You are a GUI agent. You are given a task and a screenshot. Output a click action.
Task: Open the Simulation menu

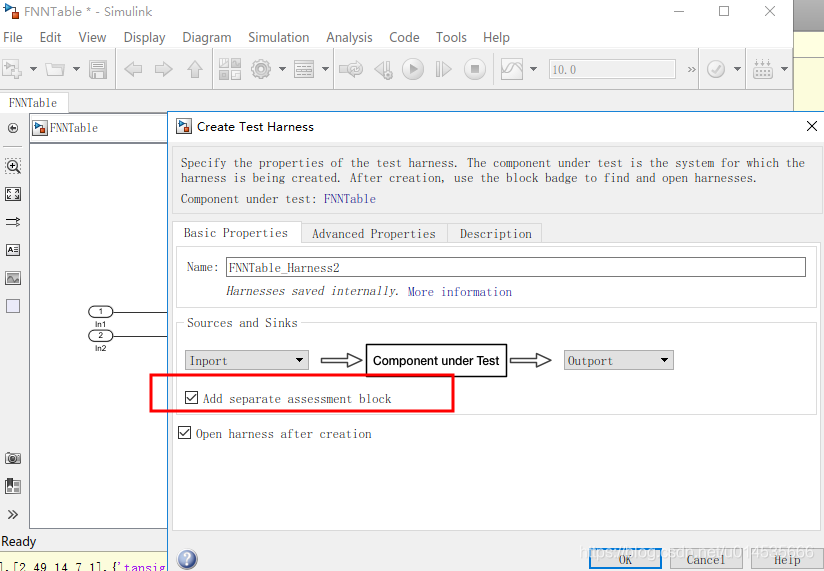point(279,37)
